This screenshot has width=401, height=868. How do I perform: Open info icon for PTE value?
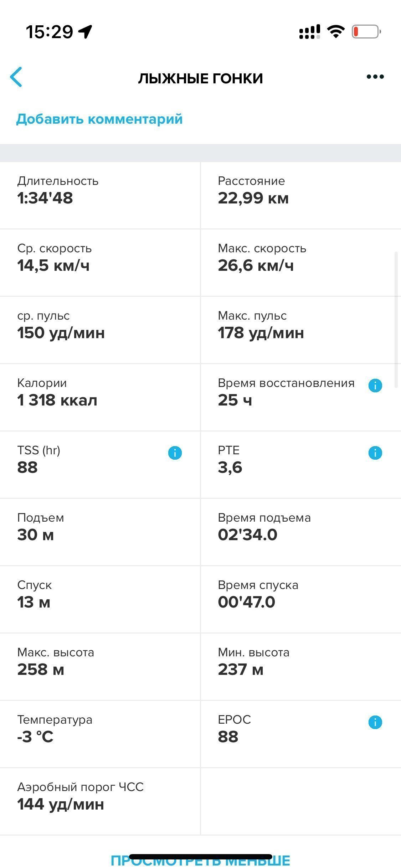point(375,453)
